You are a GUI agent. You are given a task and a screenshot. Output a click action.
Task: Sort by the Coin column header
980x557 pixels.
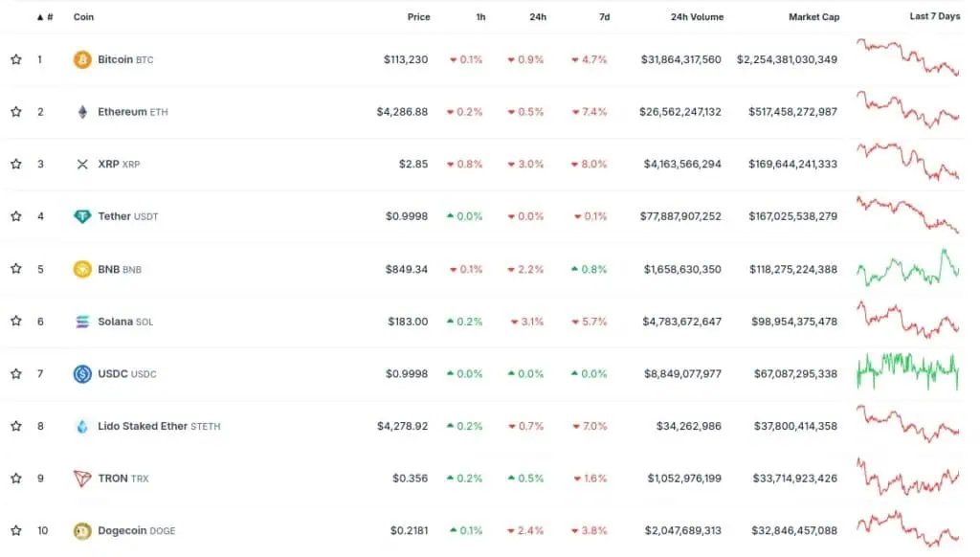(84, 17)
